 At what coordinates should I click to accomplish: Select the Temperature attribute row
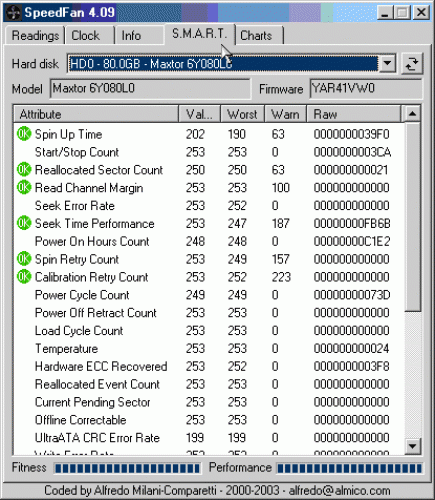(x=209, y=349)
